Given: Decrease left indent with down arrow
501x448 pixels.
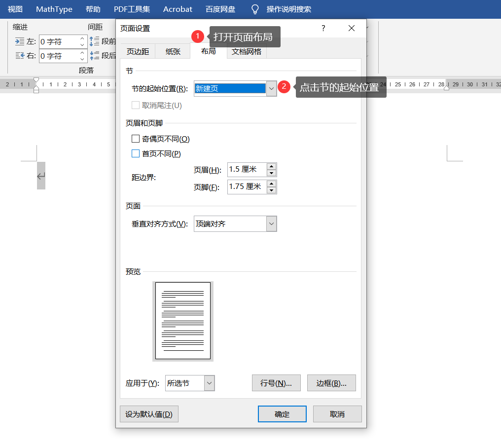Looking at the screenshot, I should tap(82, 45).
